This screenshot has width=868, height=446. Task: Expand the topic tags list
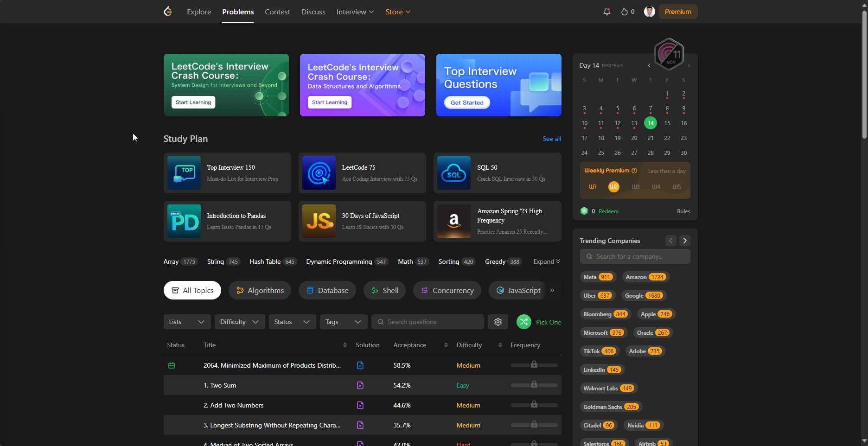(546, 261)
